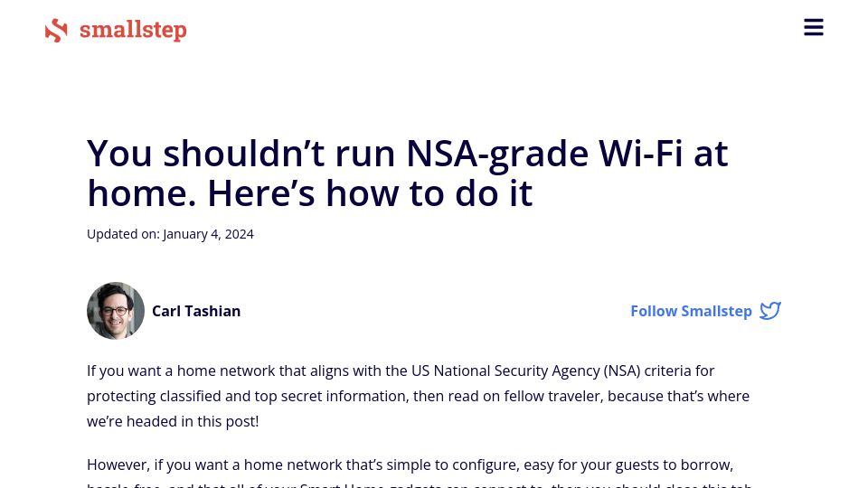The height and width of the screenshot is (488, 868).
Task: Open Carl Tashian's profile photo
Action: (116, 311)
